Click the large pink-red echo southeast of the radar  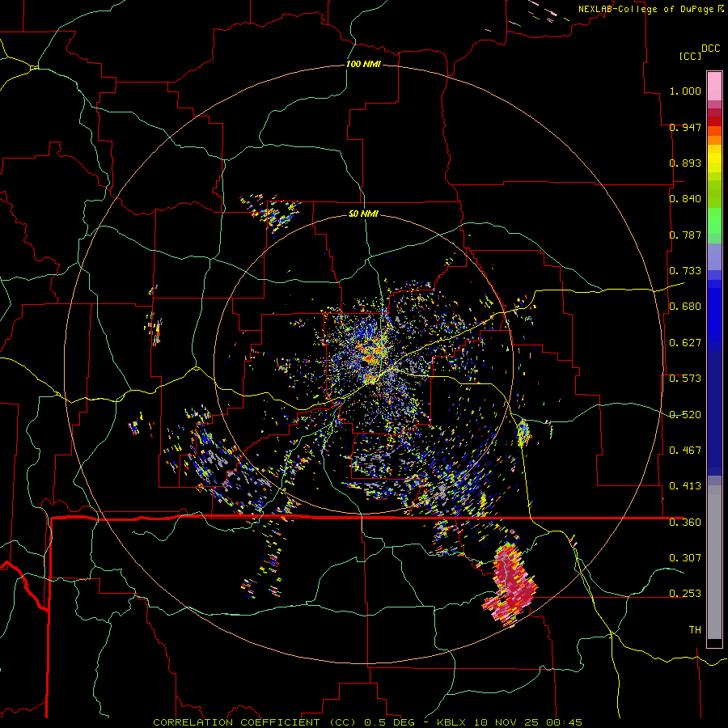point(510,584)
